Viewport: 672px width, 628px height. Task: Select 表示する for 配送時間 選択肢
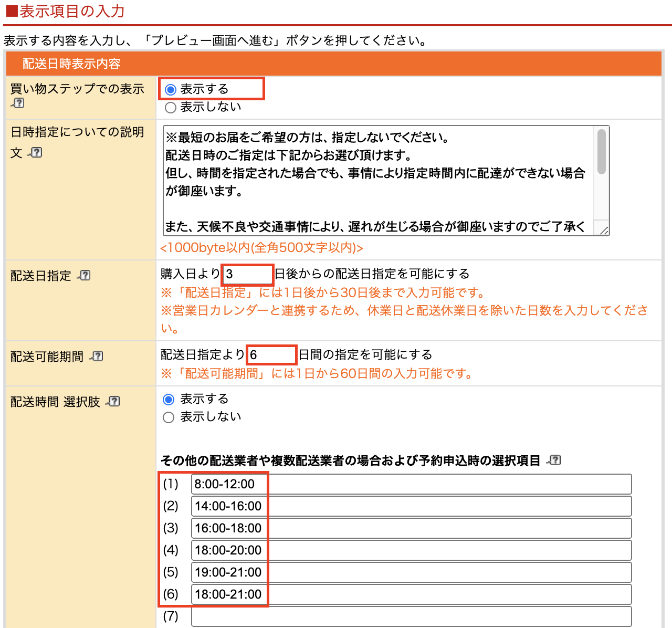169,400
